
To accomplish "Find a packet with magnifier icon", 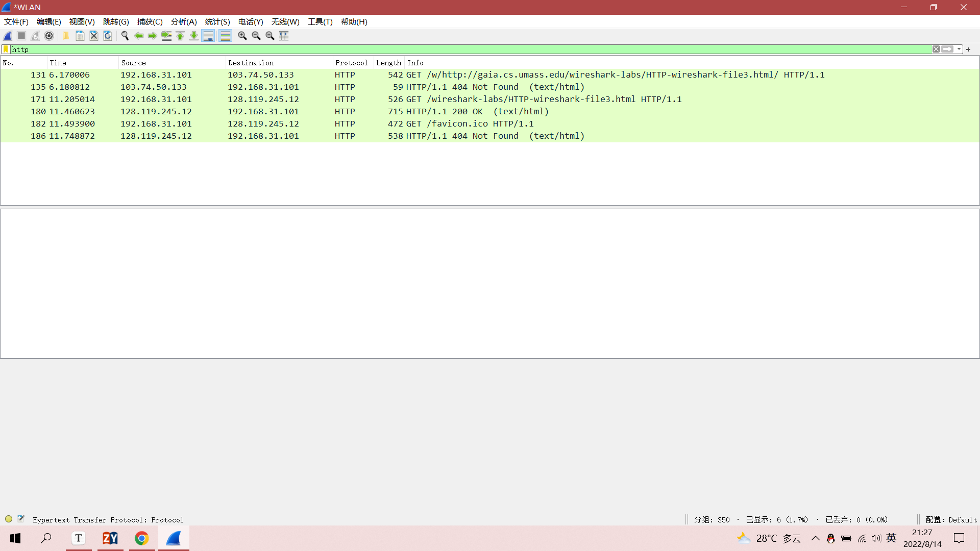I will [125, 36].
